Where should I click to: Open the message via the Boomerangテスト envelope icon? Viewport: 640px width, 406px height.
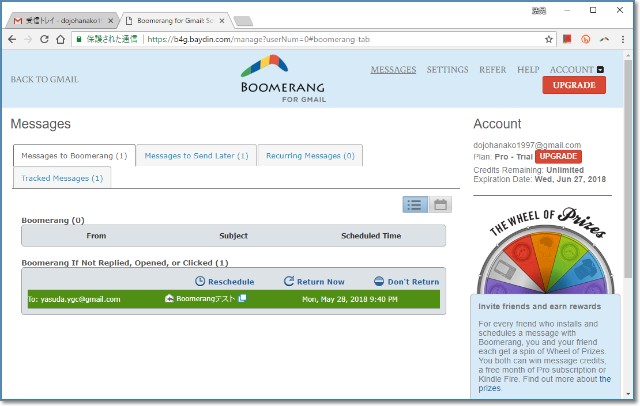pos(169,299)
